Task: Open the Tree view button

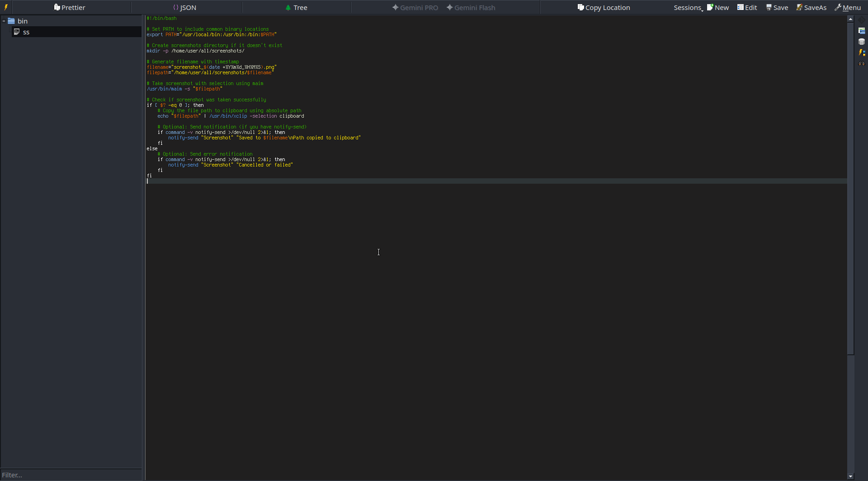Action: coord(297,7)
